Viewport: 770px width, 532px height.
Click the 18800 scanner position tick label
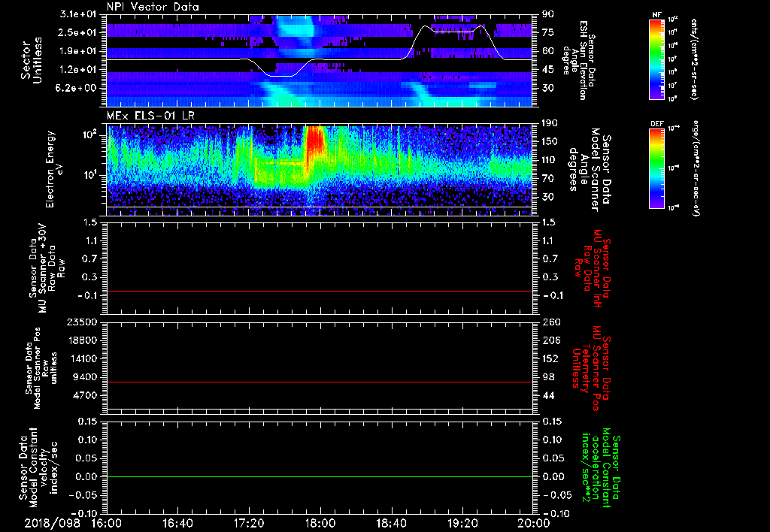[x=82, y=340]
